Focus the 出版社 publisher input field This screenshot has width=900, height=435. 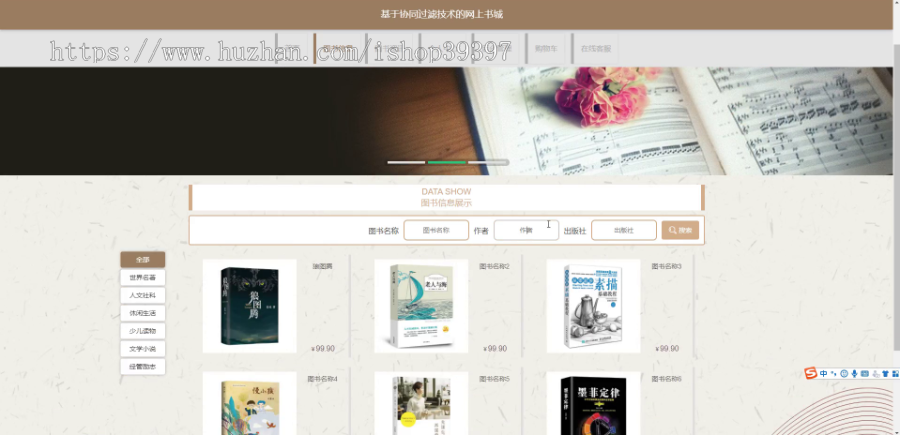624,230
